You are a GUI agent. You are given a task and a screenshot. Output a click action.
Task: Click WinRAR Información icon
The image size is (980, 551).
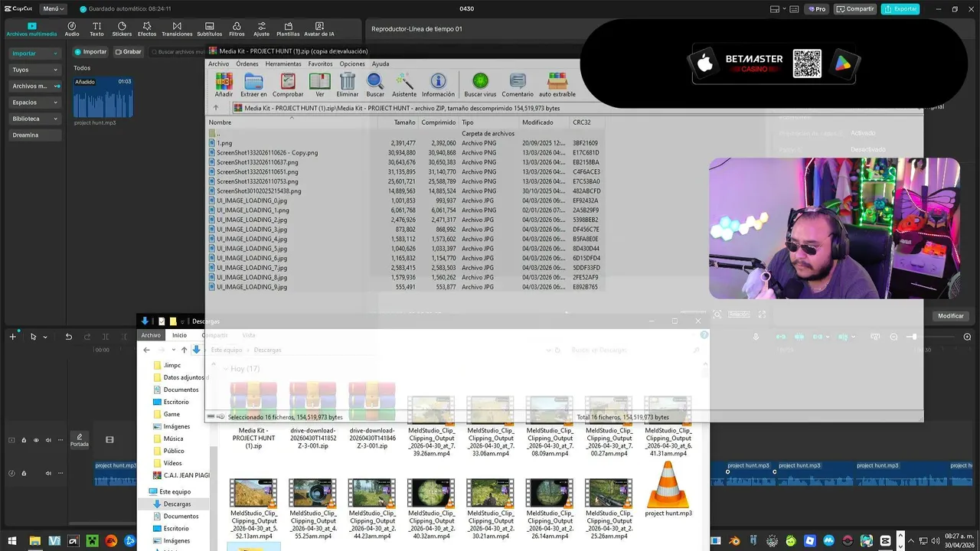click(438, 84)
